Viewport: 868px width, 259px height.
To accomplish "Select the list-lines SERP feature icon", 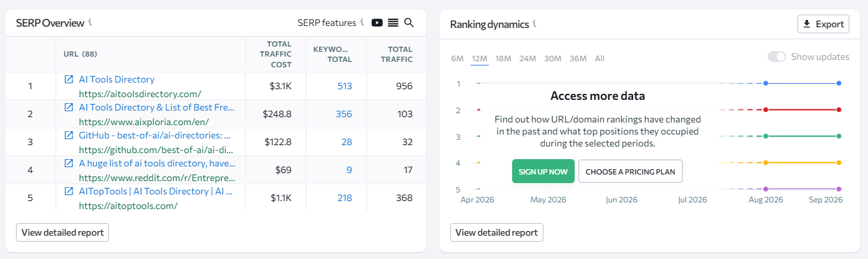I will [x=393, y=23].
